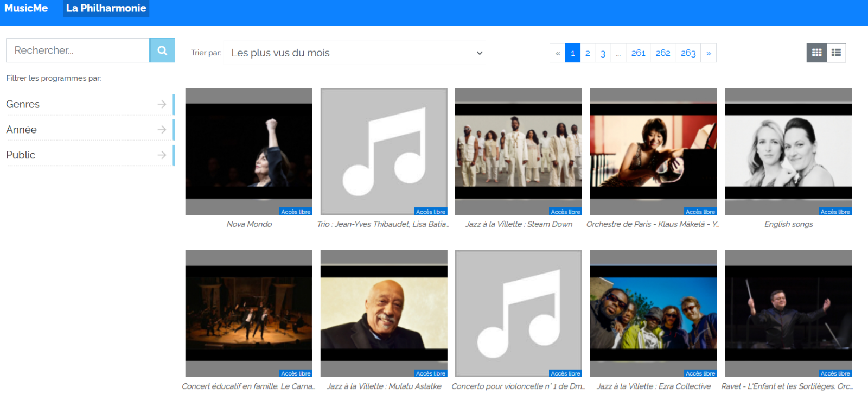Open the MusicMe tab
Screen dimensions: 868x400
click(26, 8)
